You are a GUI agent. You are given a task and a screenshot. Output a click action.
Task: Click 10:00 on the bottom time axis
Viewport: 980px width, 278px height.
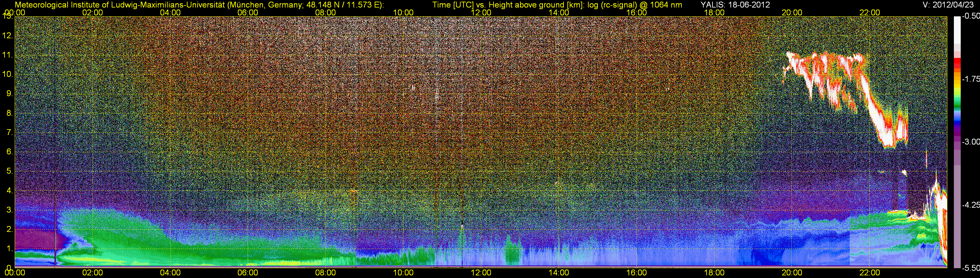click(403, 273)
